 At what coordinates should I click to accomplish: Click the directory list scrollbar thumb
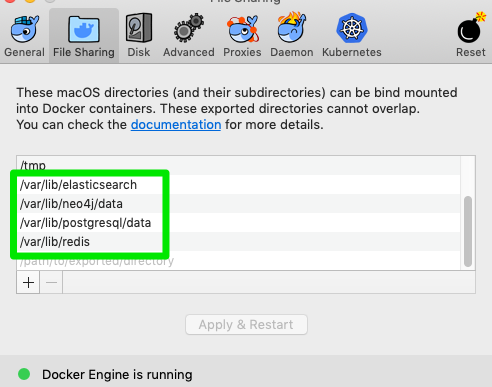coord(468,231)
